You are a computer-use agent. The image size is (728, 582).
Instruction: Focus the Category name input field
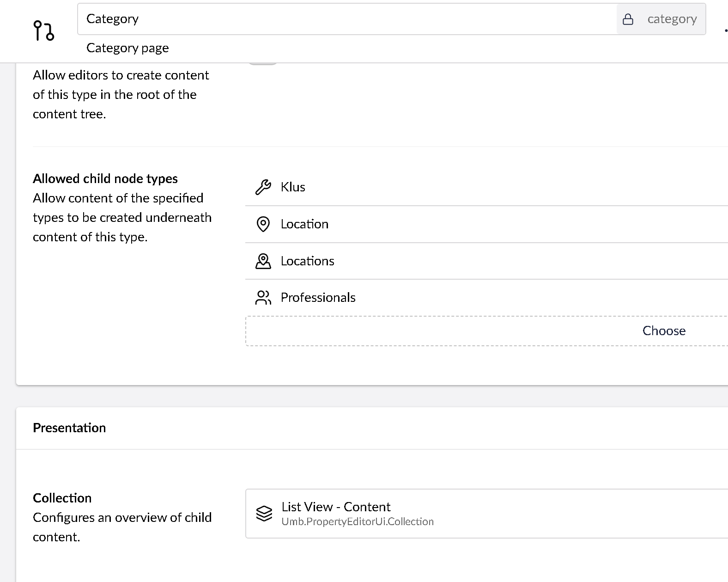click(346, 19)
